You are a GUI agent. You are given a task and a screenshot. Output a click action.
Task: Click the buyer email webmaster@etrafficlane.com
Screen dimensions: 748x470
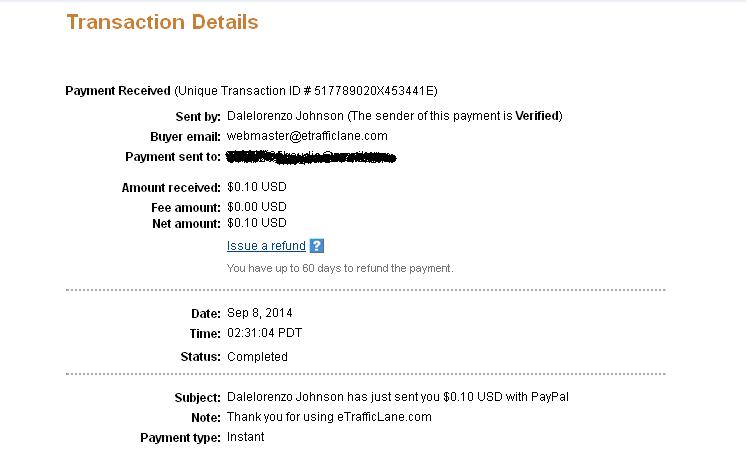(x=307, y=136)
